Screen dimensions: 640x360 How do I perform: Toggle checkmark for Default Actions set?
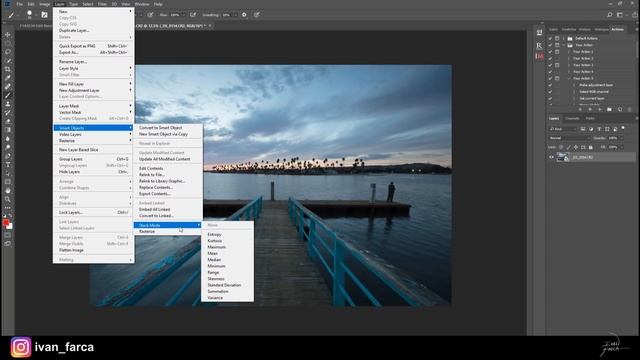[550, 38]
